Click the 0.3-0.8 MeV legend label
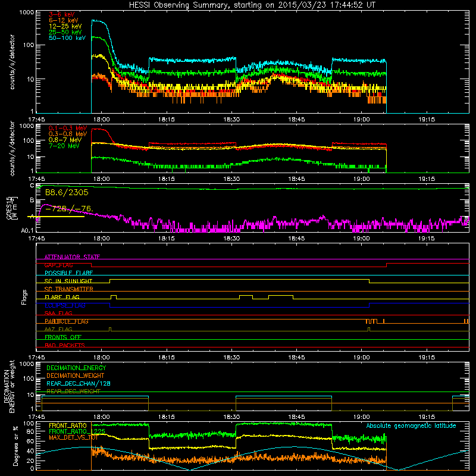The height and width of the screenshot is (476, 476). (x=68, y=134)
